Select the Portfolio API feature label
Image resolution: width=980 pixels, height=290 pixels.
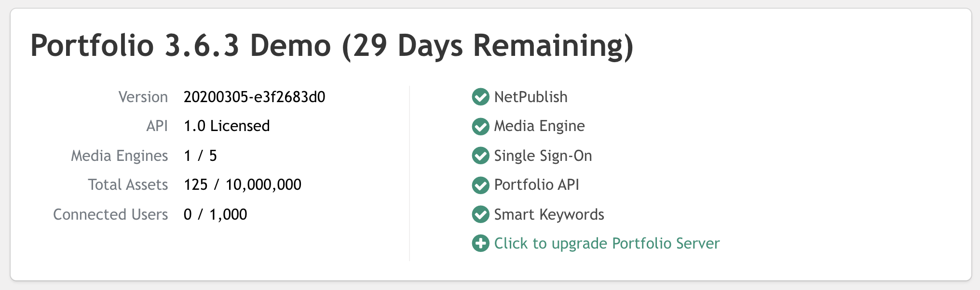pos(536,185)
